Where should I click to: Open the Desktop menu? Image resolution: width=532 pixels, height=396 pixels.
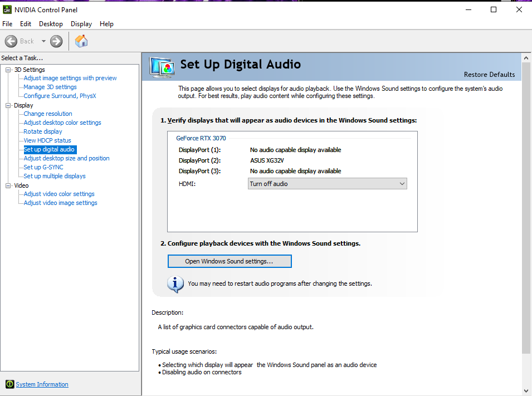[51, 24]
